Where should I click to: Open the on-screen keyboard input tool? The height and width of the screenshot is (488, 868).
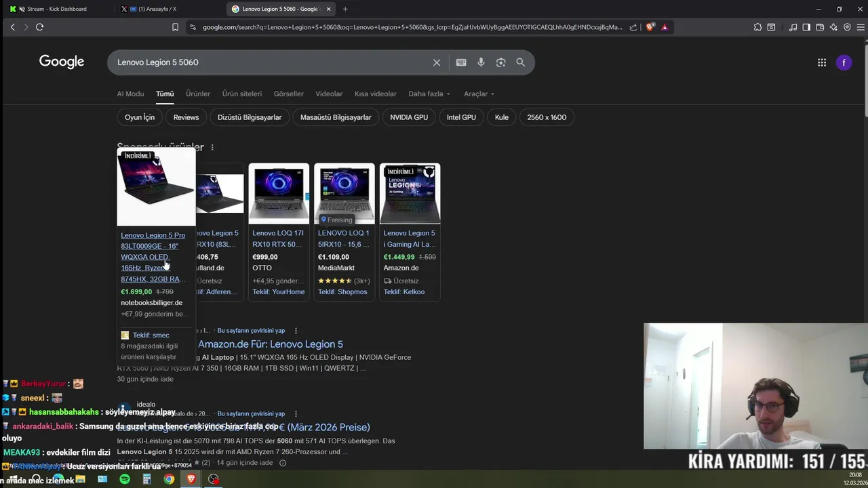coord(461,62)
